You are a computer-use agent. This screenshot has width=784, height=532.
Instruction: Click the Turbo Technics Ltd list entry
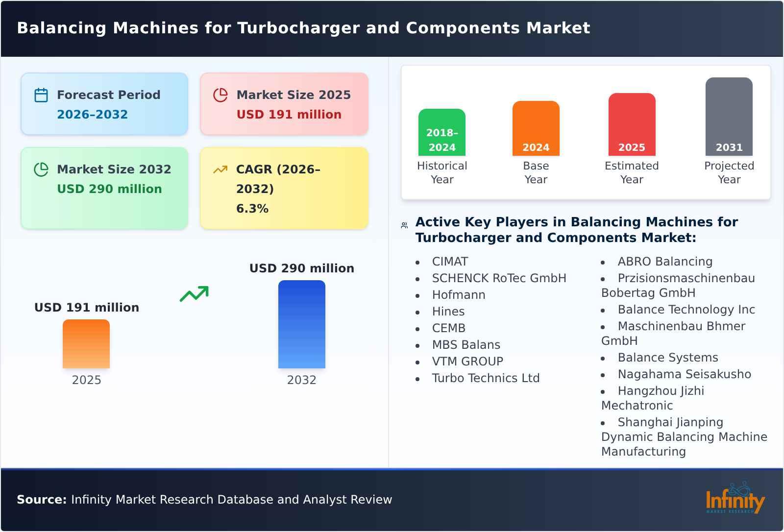tap(486, 378)
